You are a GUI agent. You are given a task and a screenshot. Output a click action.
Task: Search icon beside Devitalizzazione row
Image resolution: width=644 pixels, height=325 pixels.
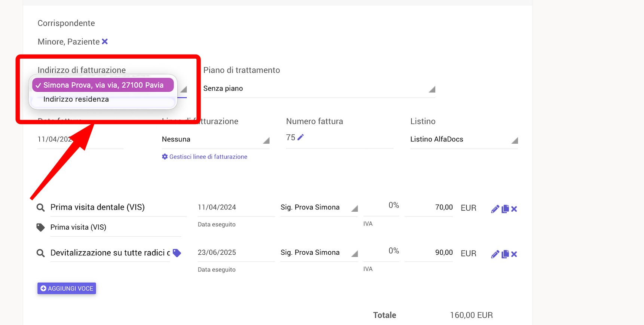pyautogui.click(x=40, y=253)
